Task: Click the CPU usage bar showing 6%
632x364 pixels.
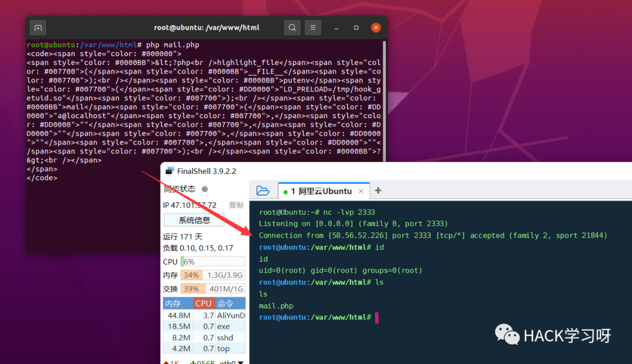Action: [213, 262]
